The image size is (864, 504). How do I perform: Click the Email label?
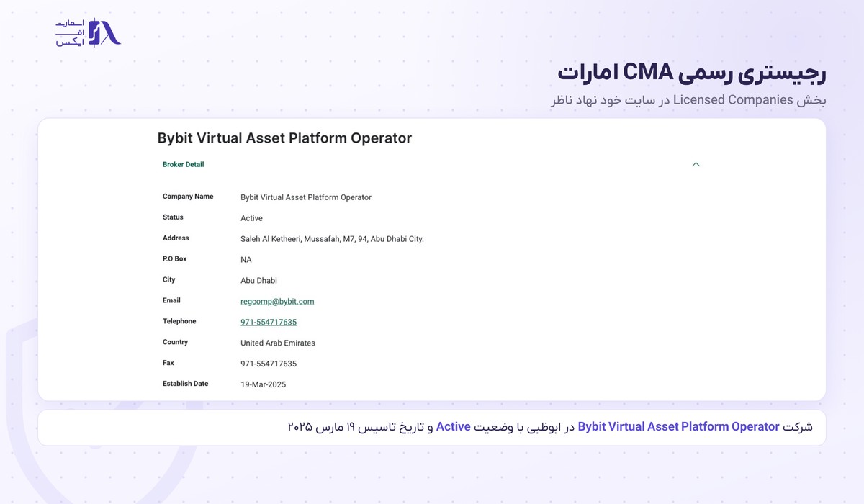click(171, 301)
